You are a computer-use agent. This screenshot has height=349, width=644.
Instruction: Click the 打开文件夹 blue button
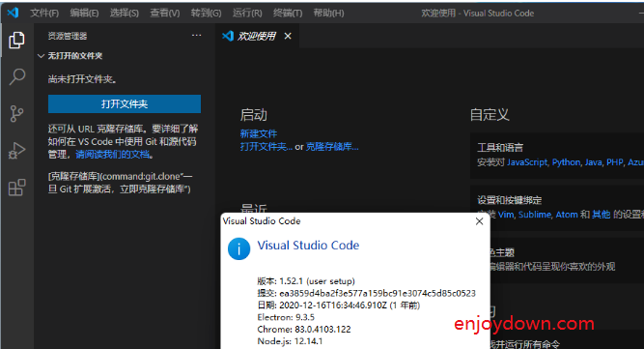[x=125, y=104]
